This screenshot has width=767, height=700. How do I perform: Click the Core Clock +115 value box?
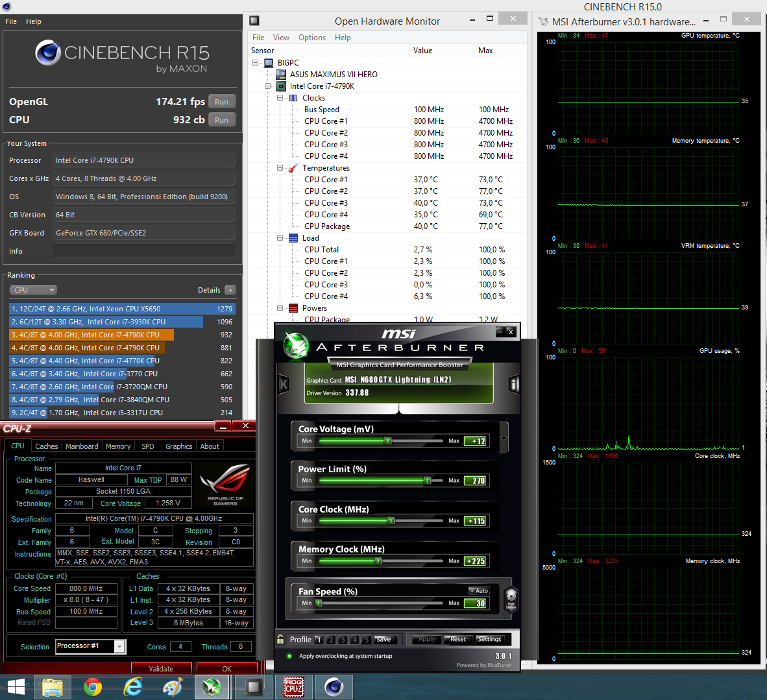[x=476, y=521]
